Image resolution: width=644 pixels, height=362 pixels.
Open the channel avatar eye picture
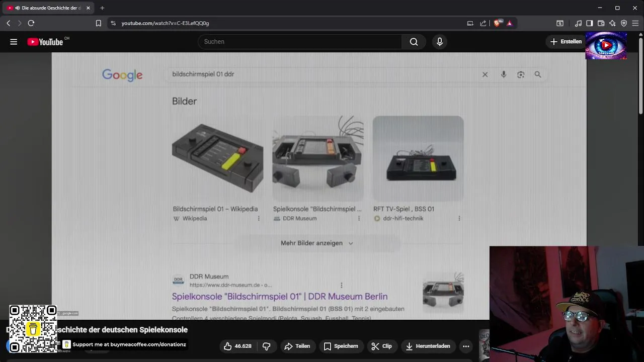[606, 45]
